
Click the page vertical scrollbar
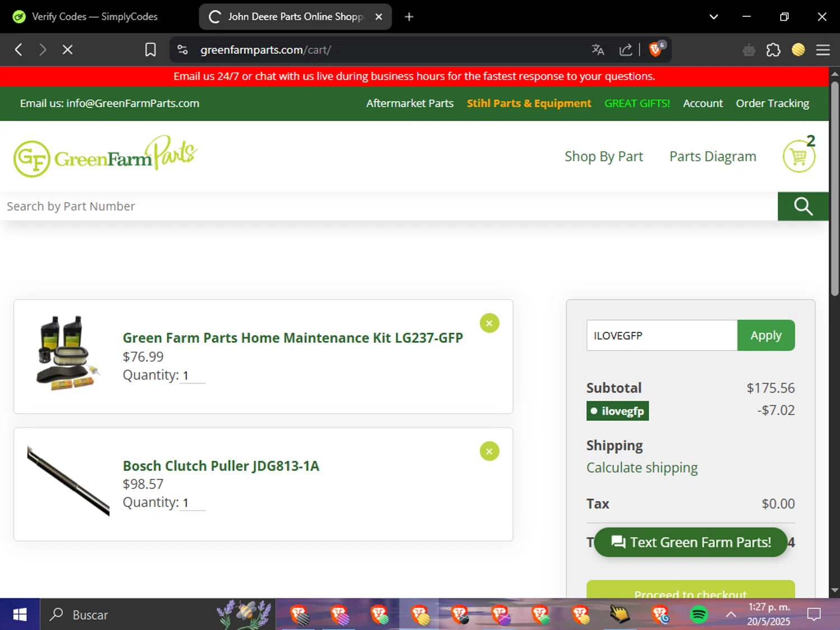[x=834, y=189]
